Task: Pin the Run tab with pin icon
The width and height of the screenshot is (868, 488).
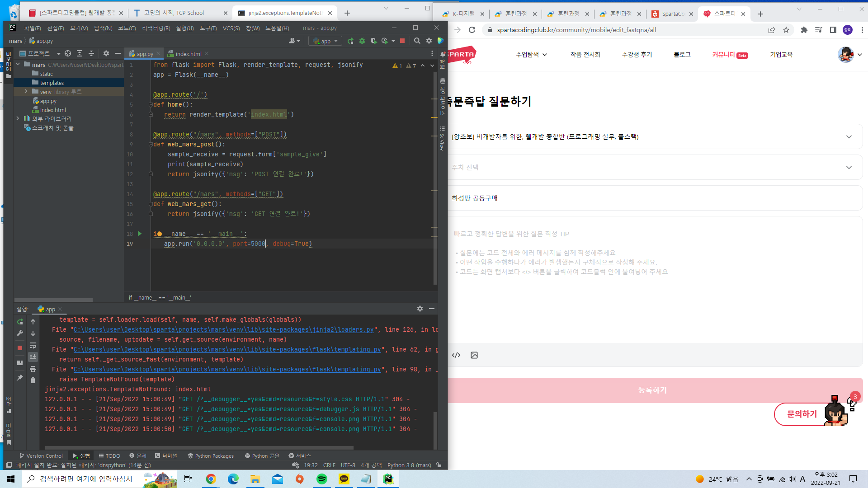Action: click(x=20, y=378)
